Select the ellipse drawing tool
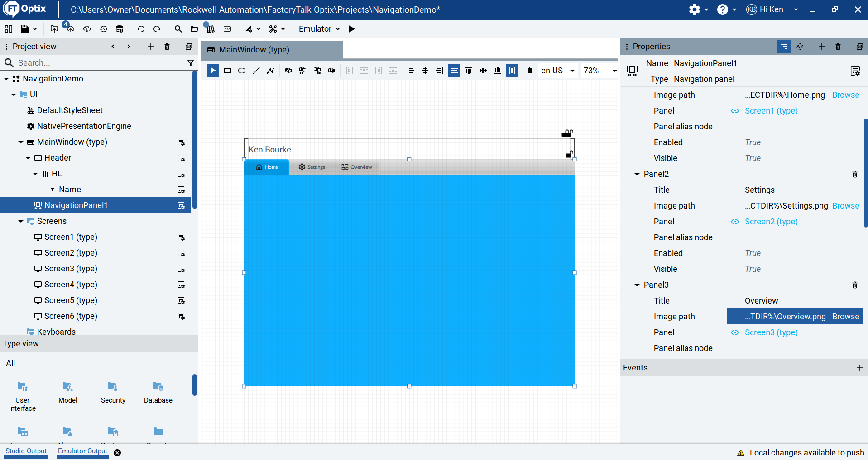868x460 pixels. (x=242, y=71)
